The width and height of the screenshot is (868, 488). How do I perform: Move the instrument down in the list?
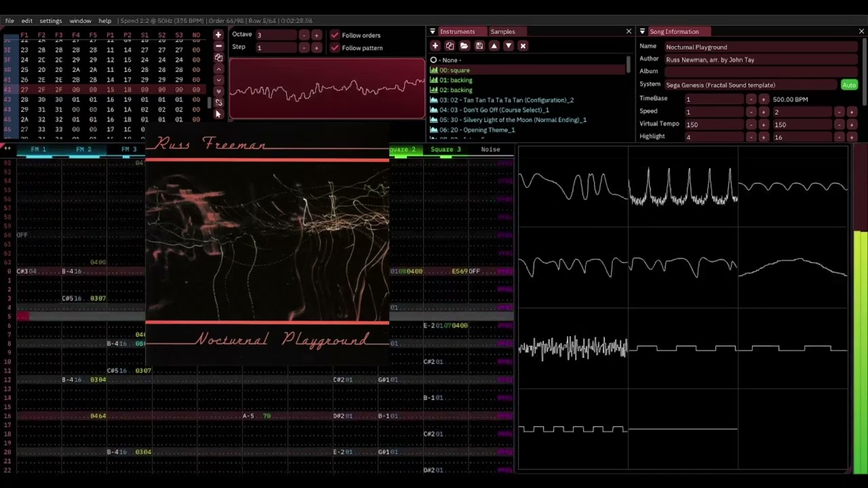coord(508,45)
